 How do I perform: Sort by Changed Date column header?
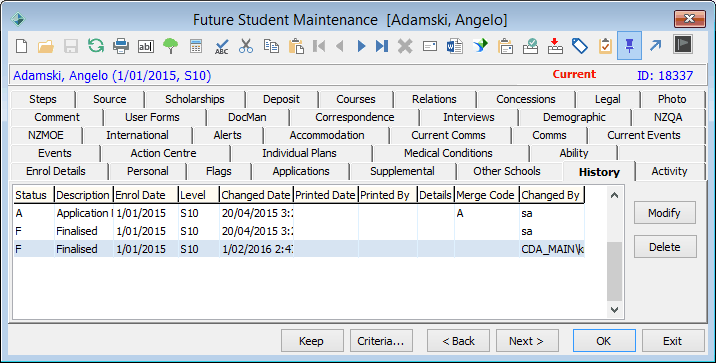coord(256,195)
